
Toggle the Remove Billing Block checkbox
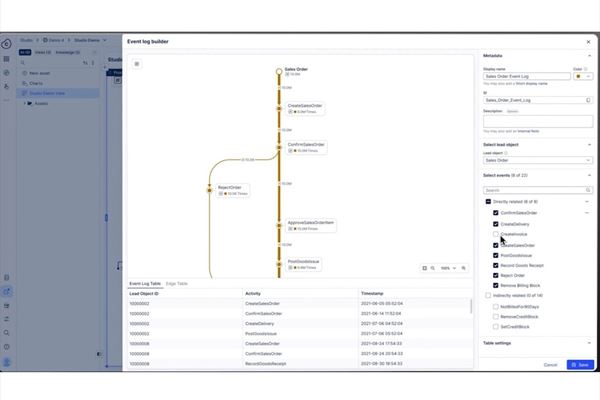(x=496, y=286)
